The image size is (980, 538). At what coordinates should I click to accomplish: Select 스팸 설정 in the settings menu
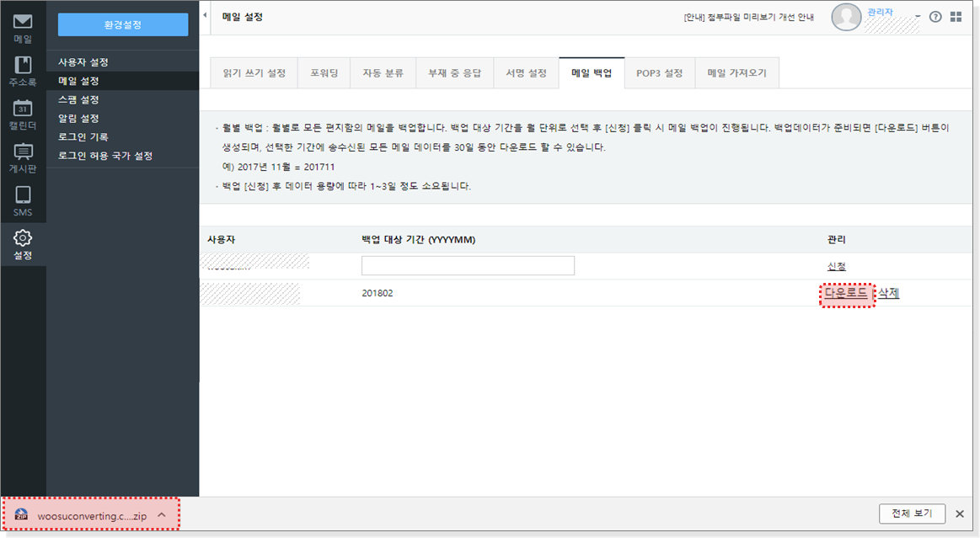(78, 99)
